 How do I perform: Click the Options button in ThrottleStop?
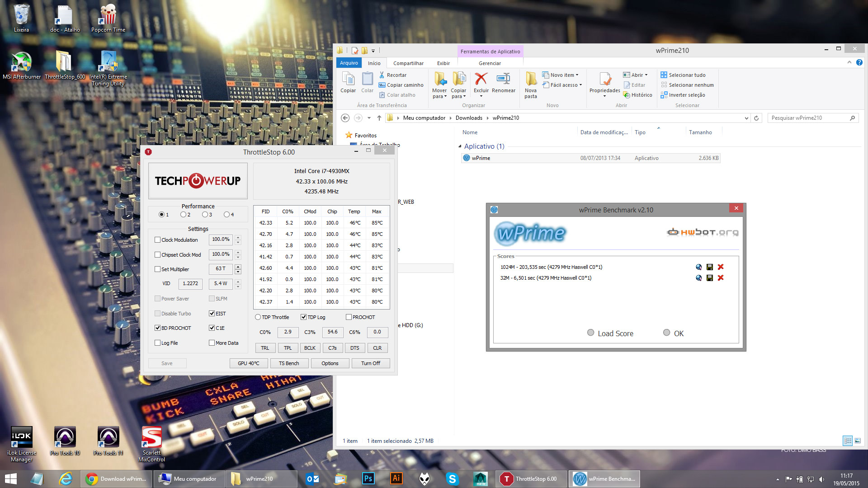point(330,363)
